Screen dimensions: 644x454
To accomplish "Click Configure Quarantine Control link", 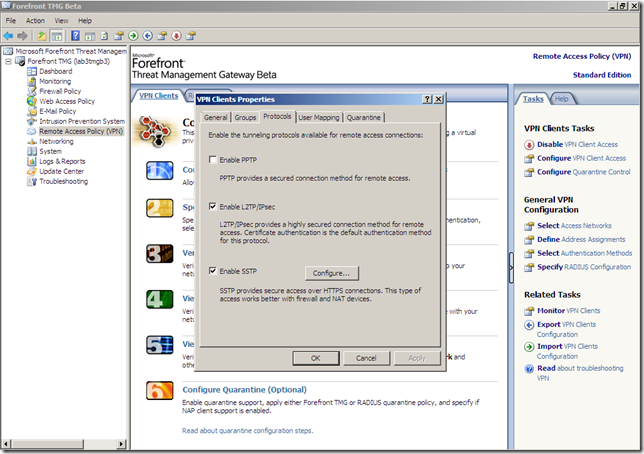I will 584,172.
